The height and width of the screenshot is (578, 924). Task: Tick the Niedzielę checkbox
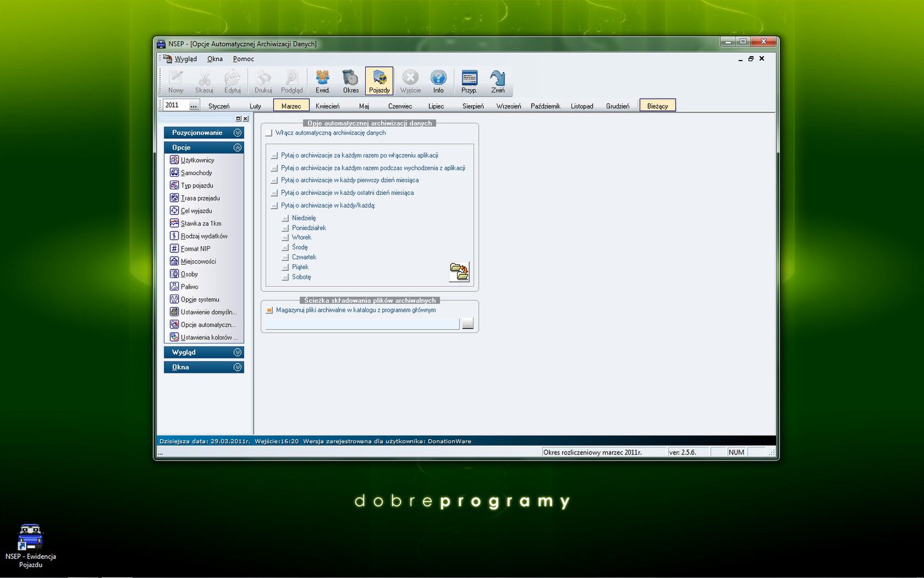pyautogui.click(x=285, y=219)
